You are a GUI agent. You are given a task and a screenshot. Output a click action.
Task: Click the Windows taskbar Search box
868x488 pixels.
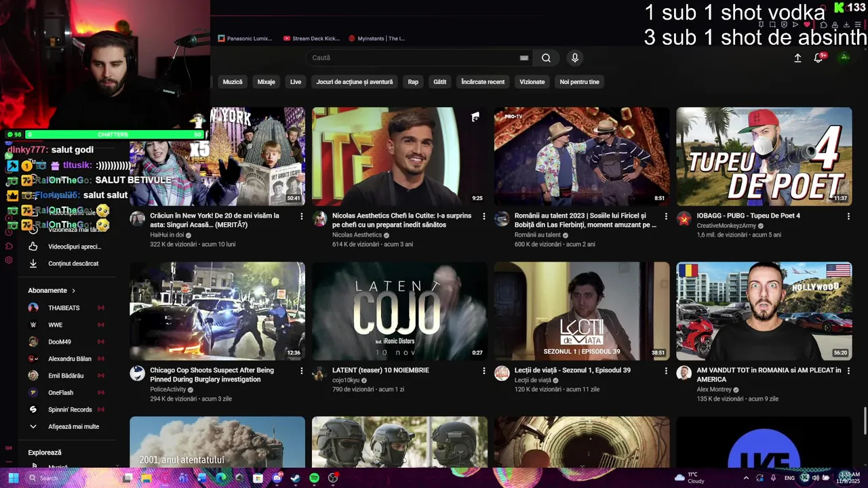pyautogui.click(x=71, y=478)
